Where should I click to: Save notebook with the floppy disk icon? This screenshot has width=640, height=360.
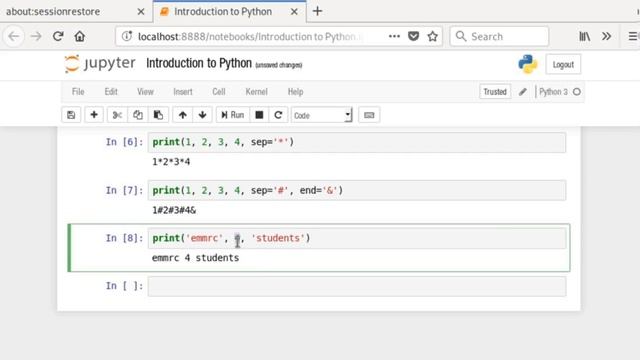click(x=71, y=115)
